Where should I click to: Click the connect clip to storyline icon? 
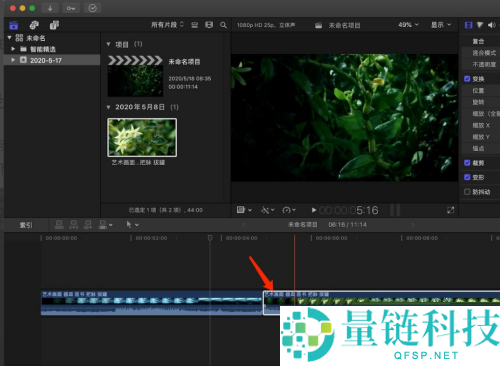click(59, 225)
